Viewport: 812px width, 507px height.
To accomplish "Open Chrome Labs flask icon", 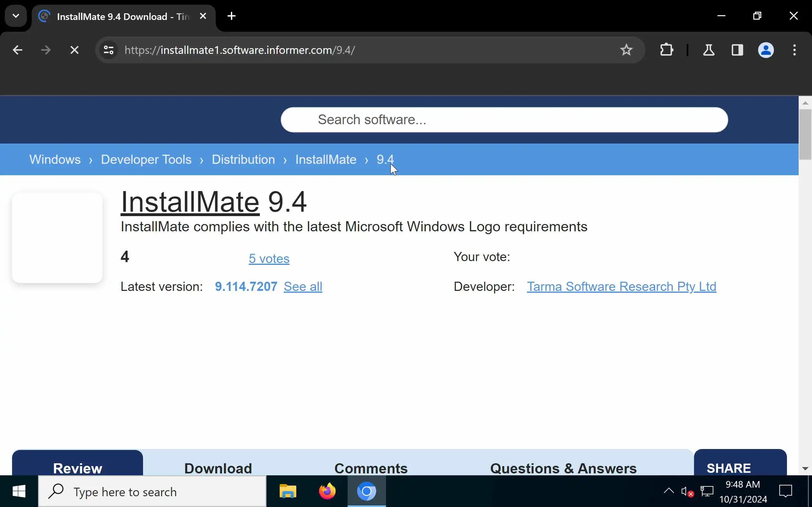I will (x=708, y=50).
